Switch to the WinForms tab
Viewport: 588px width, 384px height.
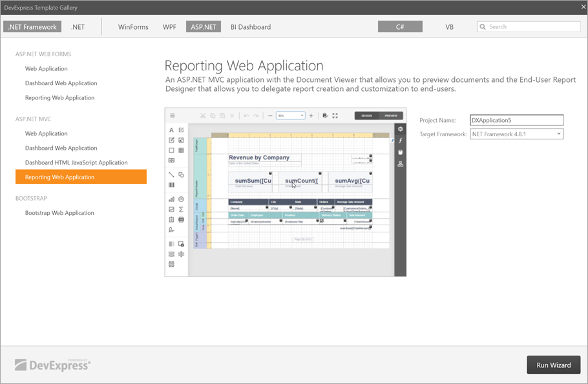tap(133, 26)
